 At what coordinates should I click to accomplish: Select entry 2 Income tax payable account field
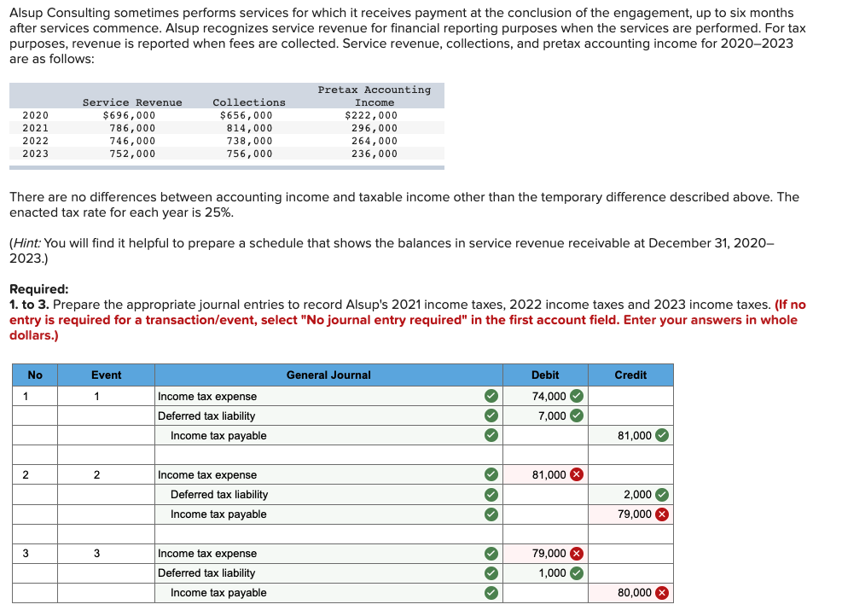point(328,514)
